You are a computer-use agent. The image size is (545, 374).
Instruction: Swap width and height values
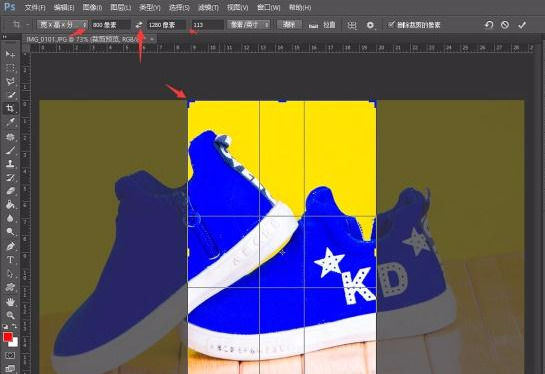[x=139, y=25]
